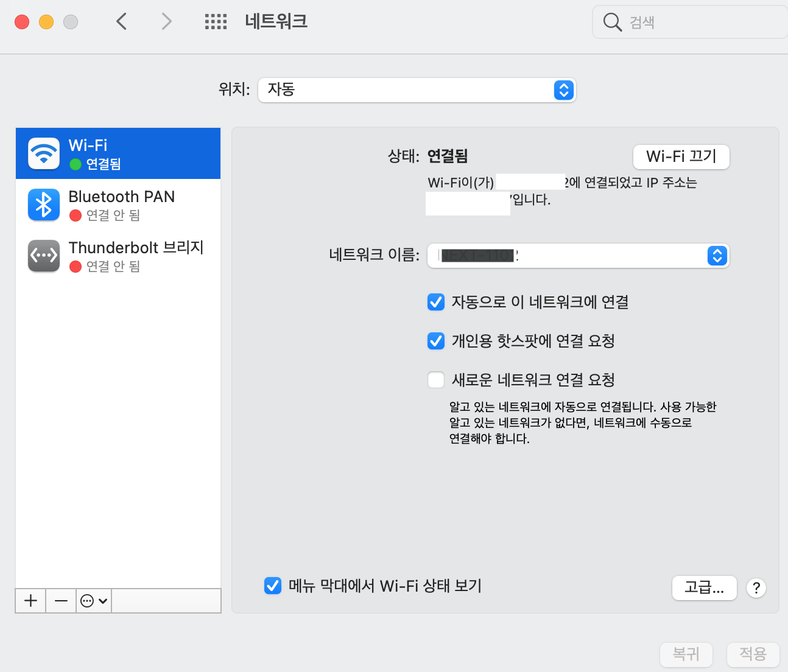This screenshot has width=788, height=672.
Task: Toggle 개인용 핫스팟에 연결 요청 checkbox
Action: point(436,341)
